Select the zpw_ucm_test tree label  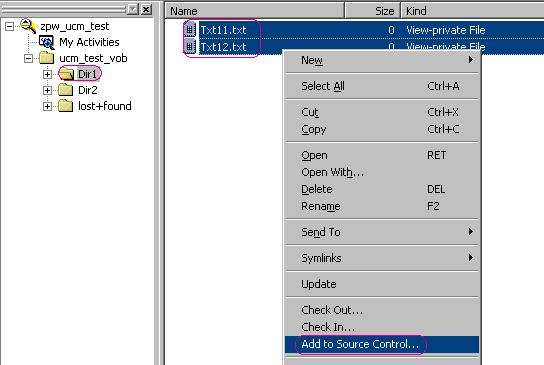click(x=75, y=26)
